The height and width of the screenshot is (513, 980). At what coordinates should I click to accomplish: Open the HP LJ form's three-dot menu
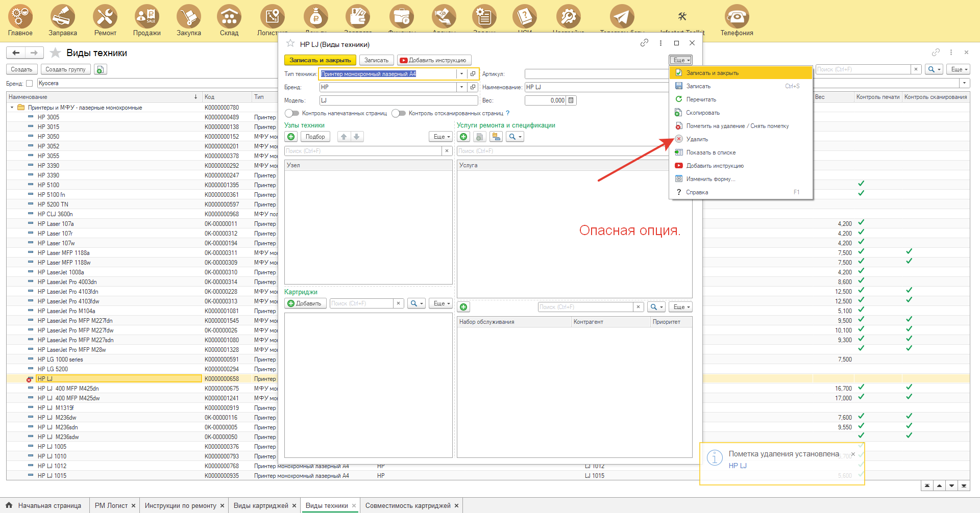[660, 43]
